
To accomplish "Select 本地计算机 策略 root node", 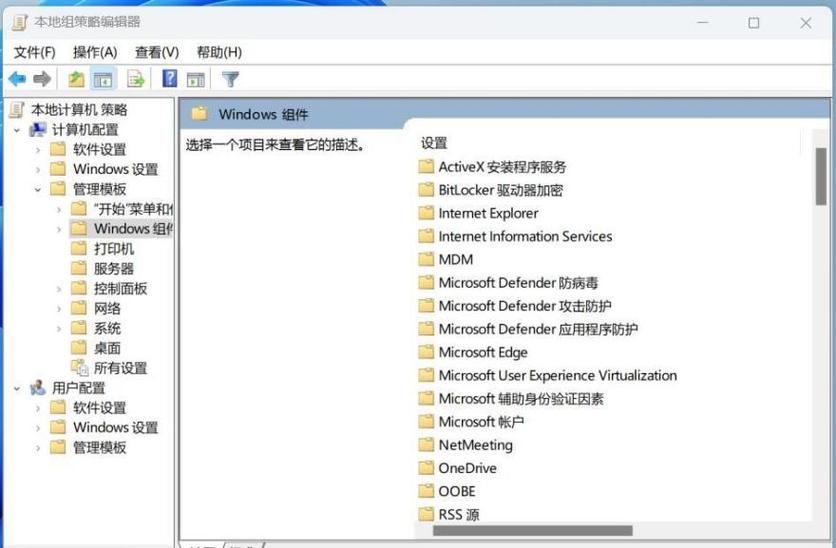I will (79, 110).
